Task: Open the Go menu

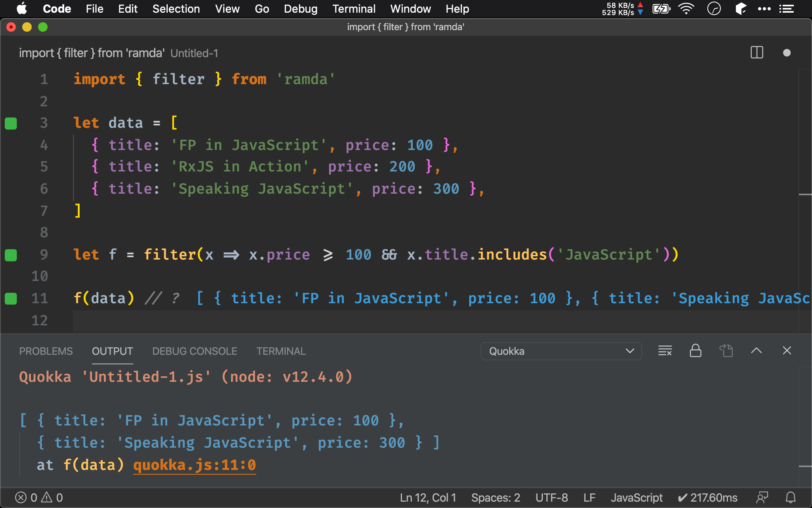Action: coord(262,9)
